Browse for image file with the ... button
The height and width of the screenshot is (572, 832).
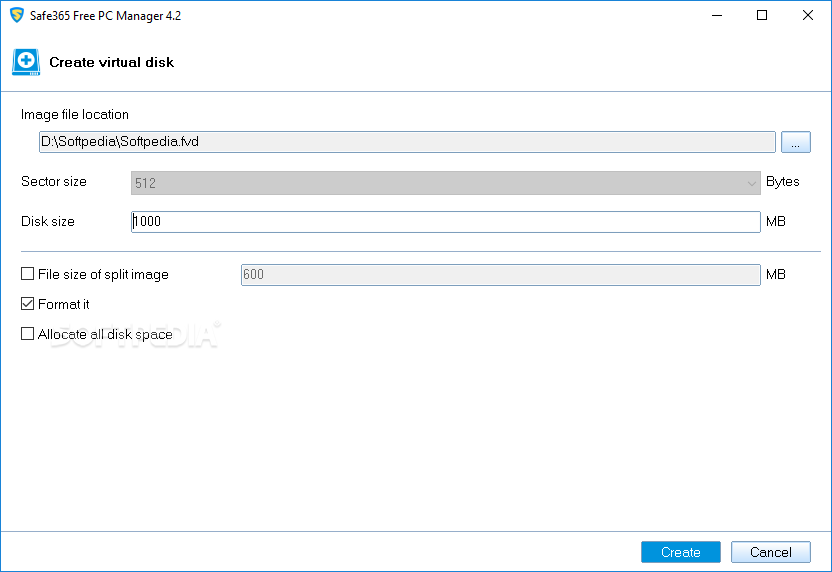pos(795,142)
